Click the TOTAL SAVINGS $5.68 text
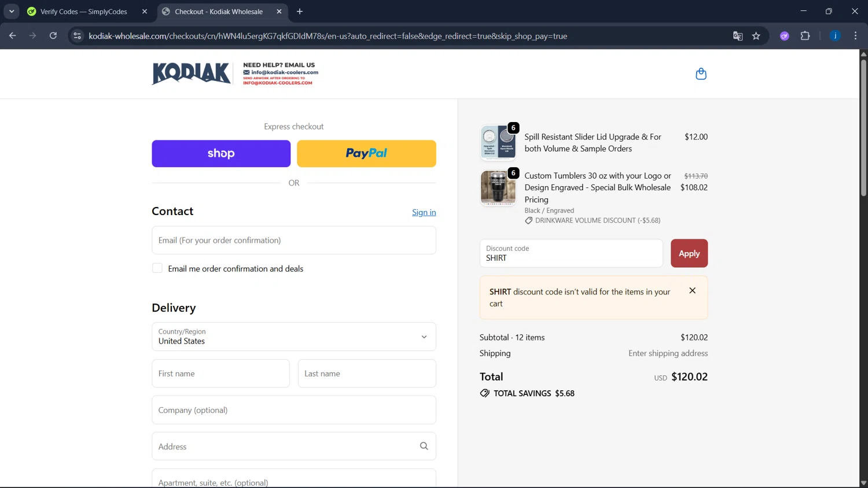The image size is (868, 488). (534, 393)
